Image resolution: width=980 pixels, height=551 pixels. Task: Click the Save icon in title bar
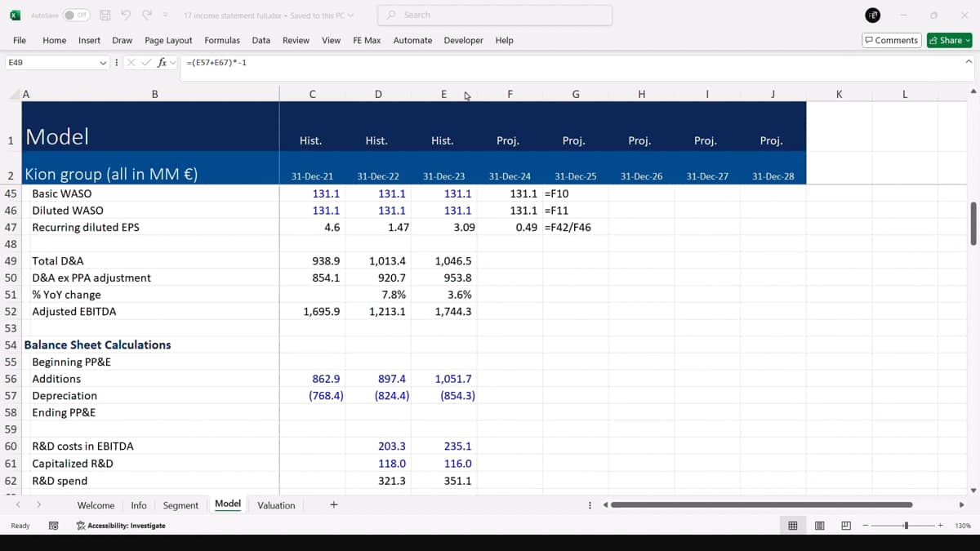(105, 15)
